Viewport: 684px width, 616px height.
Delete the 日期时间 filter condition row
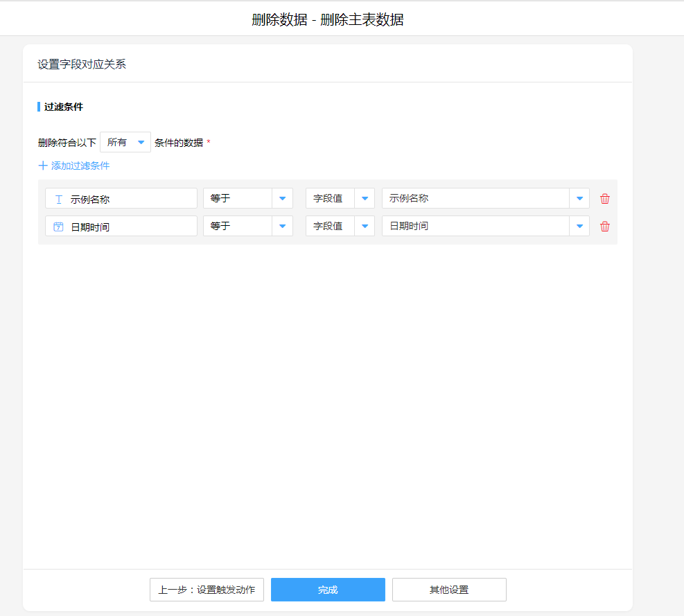pos(605,227)
